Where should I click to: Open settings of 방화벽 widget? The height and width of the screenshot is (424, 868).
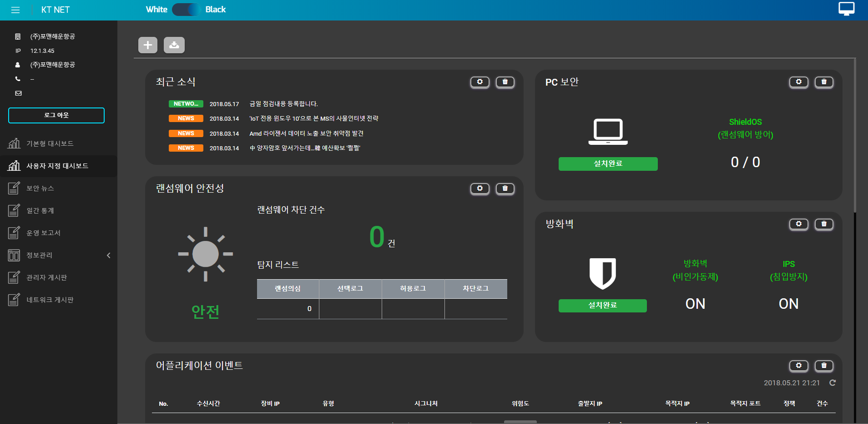(799, 224)
